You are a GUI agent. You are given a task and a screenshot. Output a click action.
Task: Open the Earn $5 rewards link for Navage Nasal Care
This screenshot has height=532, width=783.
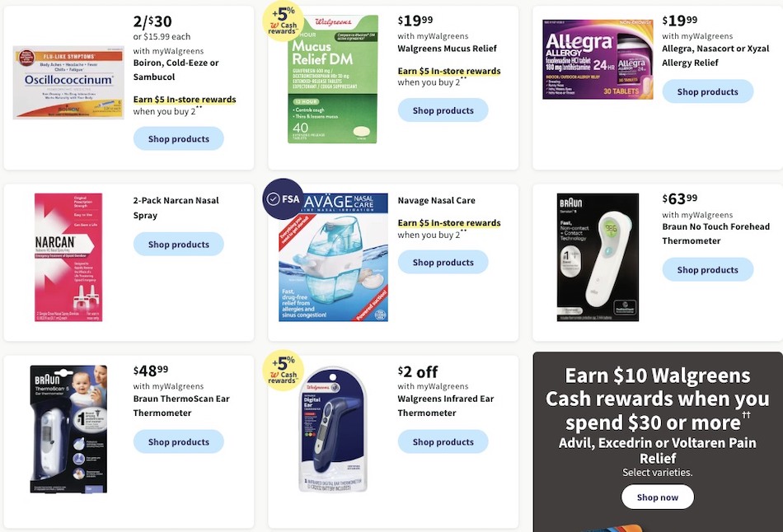[449, 222]
